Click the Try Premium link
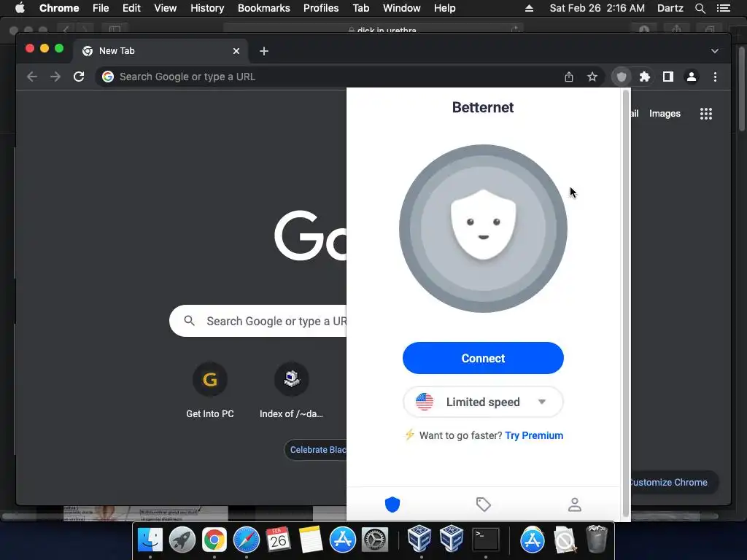Image resolution: width=747 pixels, height=560 pixels. (534, 435)
